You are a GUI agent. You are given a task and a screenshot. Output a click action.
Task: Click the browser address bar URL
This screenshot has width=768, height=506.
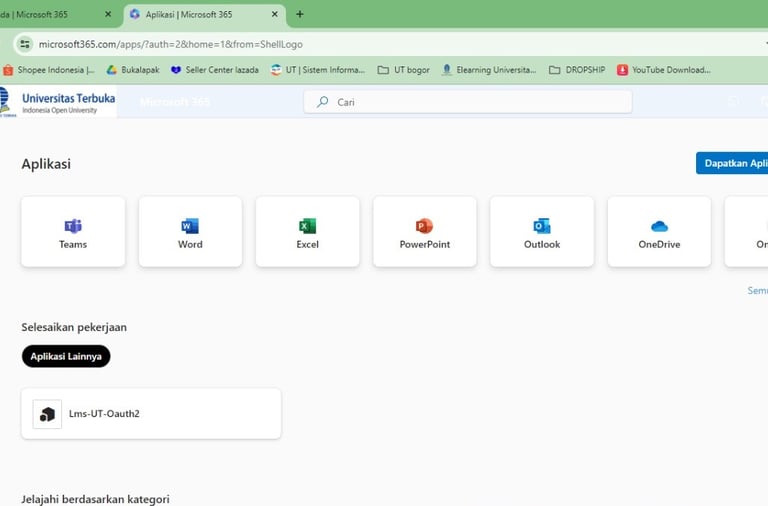(x=170, y=44)
